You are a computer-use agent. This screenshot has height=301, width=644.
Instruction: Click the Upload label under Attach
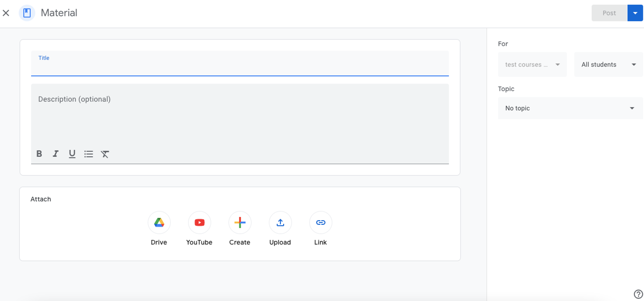[x=280, y=242]
